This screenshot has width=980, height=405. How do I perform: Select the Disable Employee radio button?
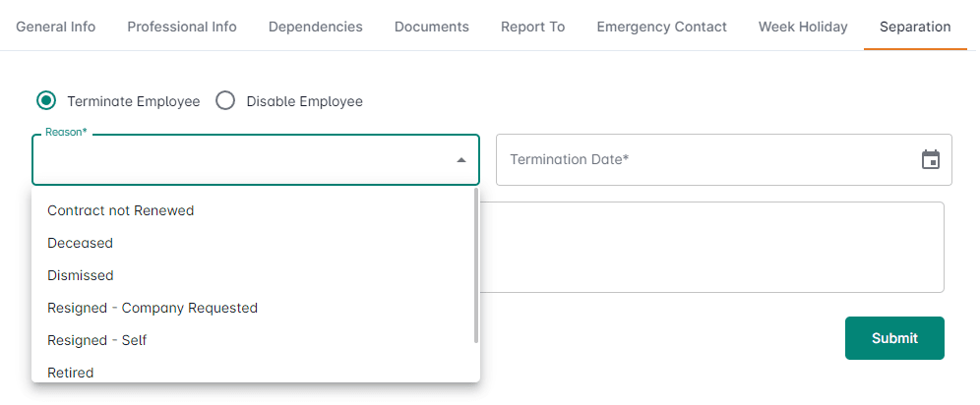tap(225, 101)
